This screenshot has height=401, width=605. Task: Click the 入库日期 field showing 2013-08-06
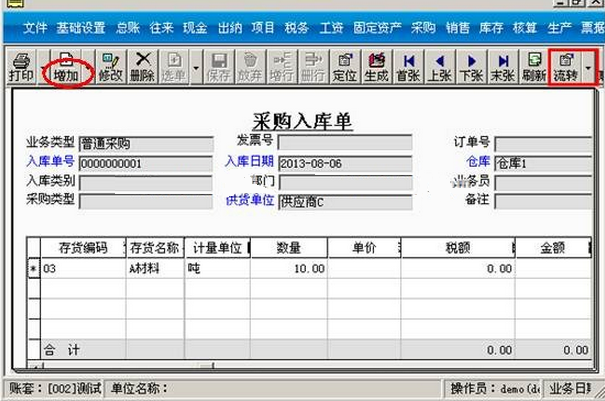click(x=343, y=163)
